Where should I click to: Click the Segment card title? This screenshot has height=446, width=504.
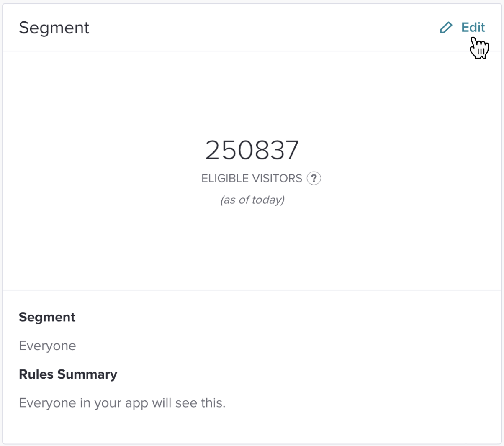point(54,28)
